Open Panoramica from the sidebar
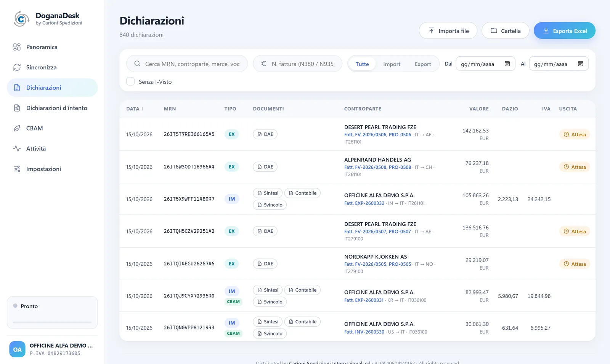The image size is (610, 364). tap(52, 47)
